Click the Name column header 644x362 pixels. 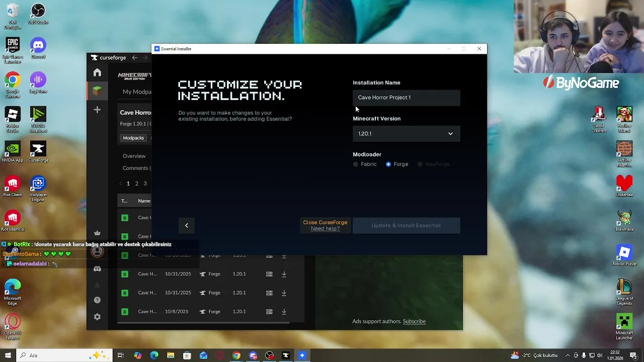coord(144,201)
